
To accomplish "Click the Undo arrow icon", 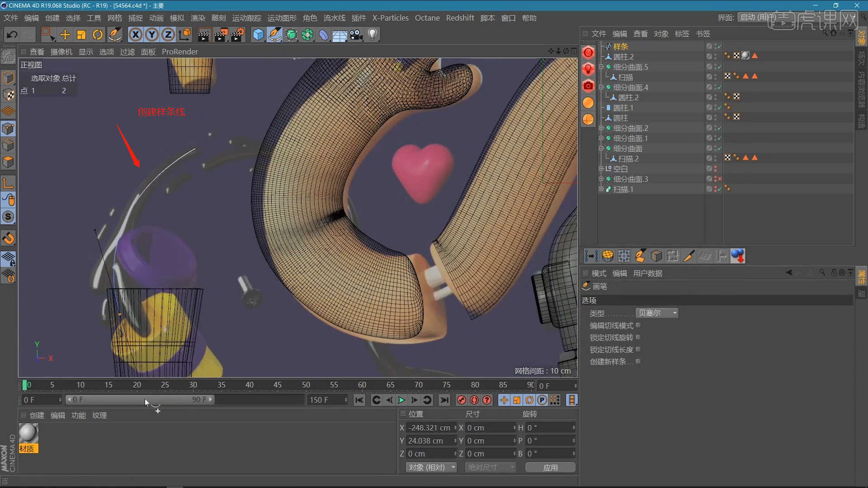I will 12,35.
